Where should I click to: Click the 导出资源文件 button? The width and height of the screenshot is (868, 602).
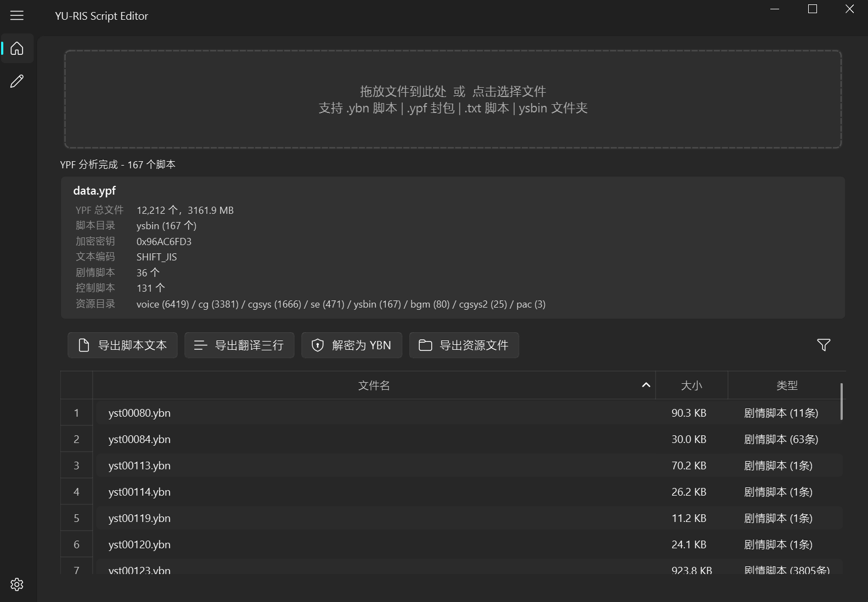(x=464, y=345)
